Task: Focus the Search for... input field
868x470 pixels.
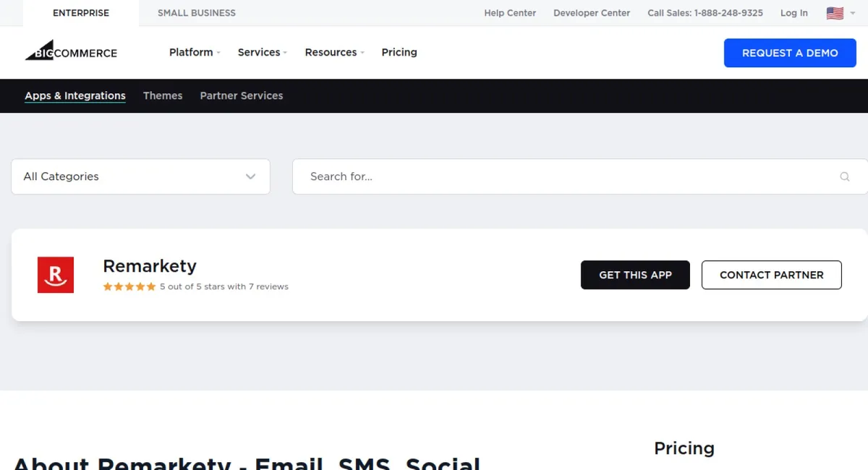Action: click(564, 176)
